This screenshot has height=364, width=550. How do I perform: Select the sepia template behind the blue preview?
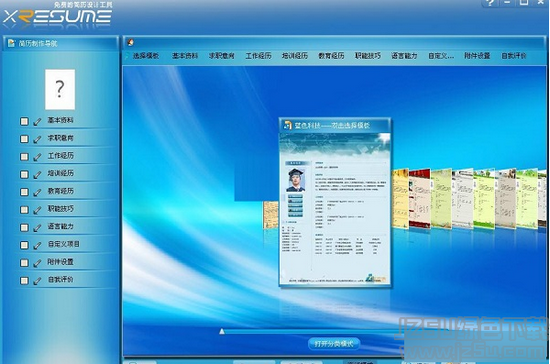[x=271, y=215]
